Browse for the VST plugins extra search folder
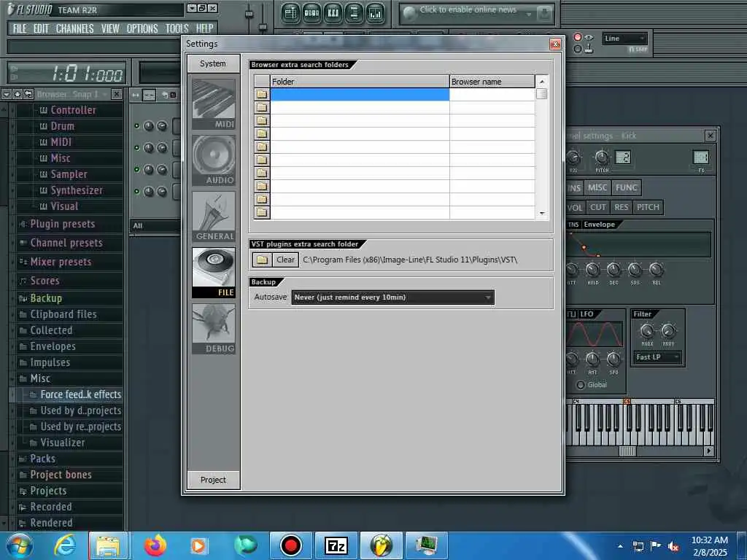Image resolution: width=747 pixels, height=560 pixels. click(x=262, y=260)
